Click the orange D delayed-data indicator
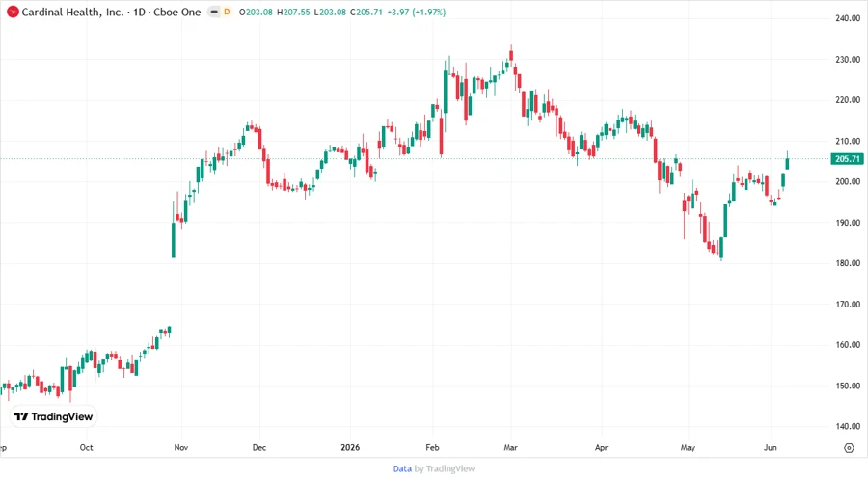Image resolution: width=868 pixels, height=480 pixels. 227,12
